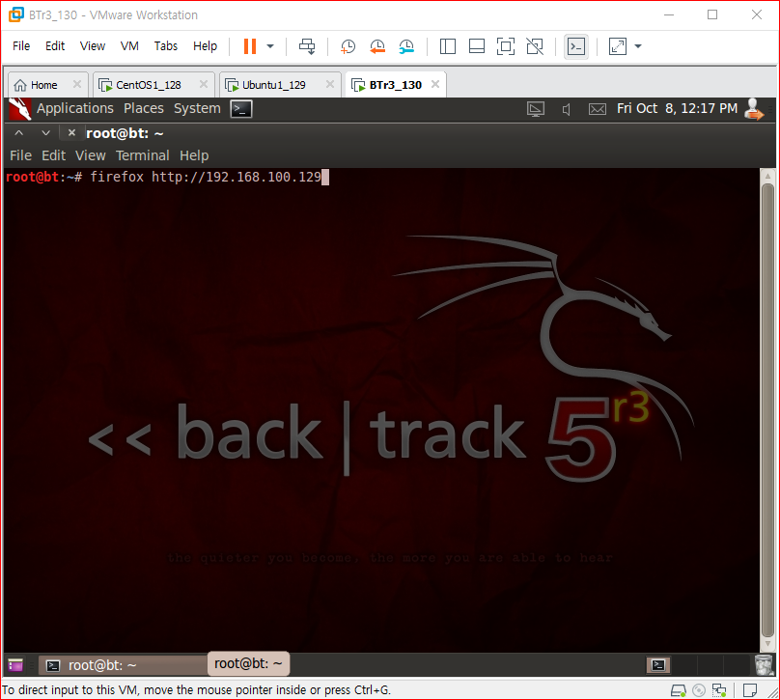
Task: Open the stretch guest dropdown arrow
Action: click(638, 46)
